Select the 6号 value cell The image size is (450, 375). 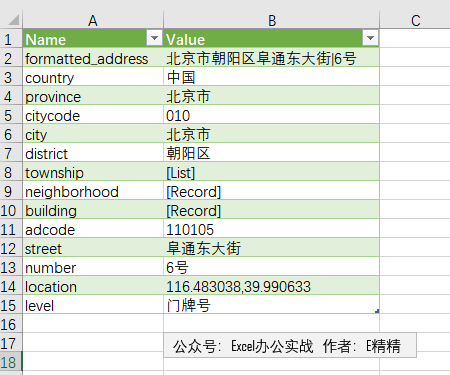[272, 267]
